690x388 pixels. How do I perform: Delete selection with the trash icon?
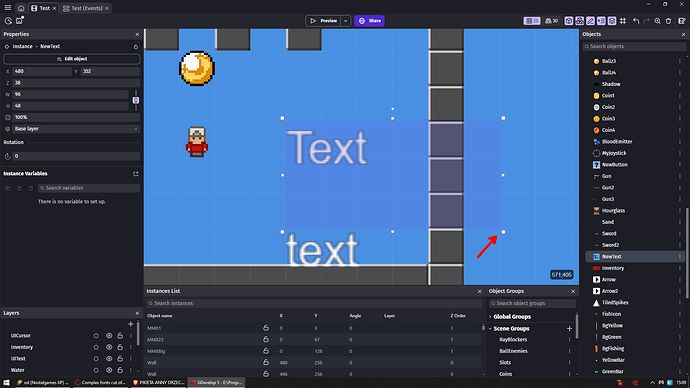click(668, 21)
